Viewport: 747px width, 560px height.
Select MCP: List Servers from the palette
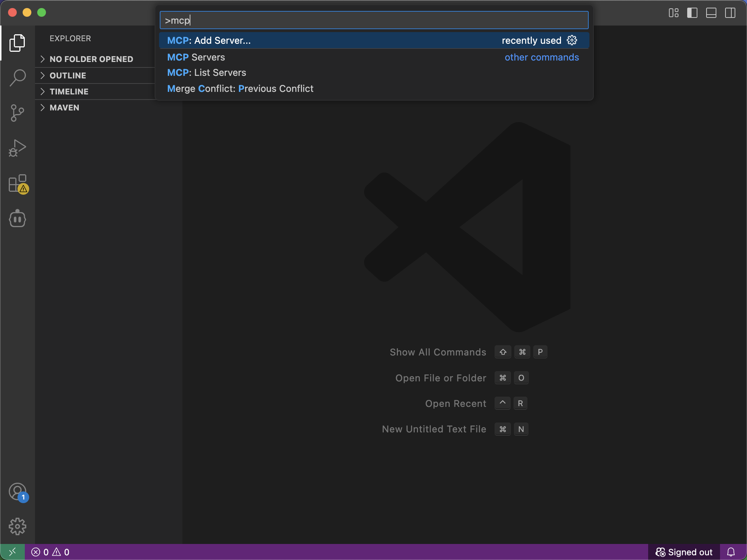(206, 73)
